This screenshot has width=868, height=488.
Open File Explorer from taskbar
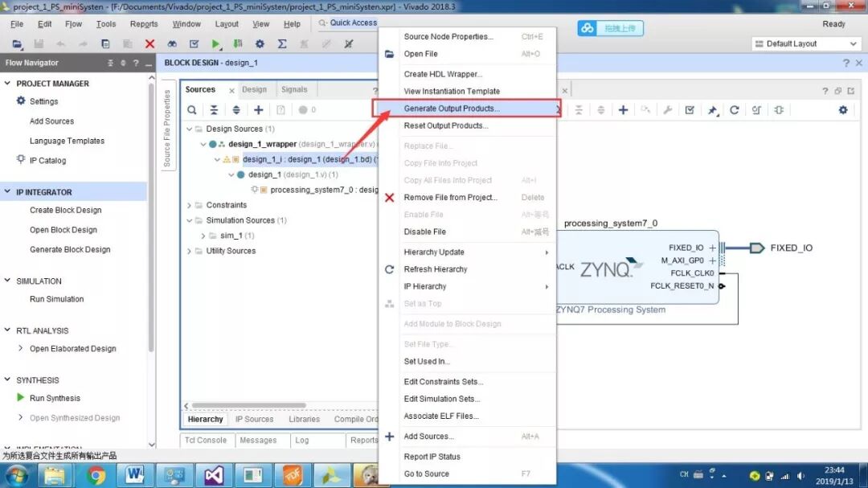click(55, 475)
